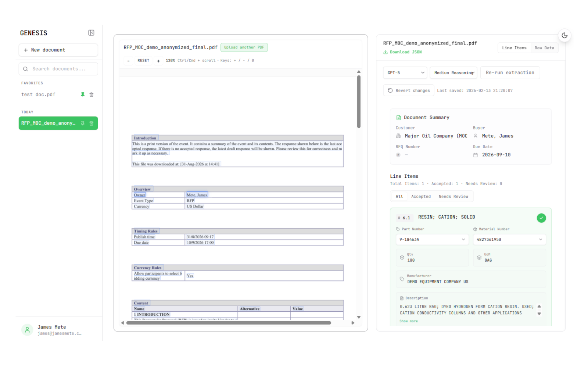Viewport: 588px width, 368px height.
Task: Open the James Mete profile avatar
Action: tap(27, 330)
